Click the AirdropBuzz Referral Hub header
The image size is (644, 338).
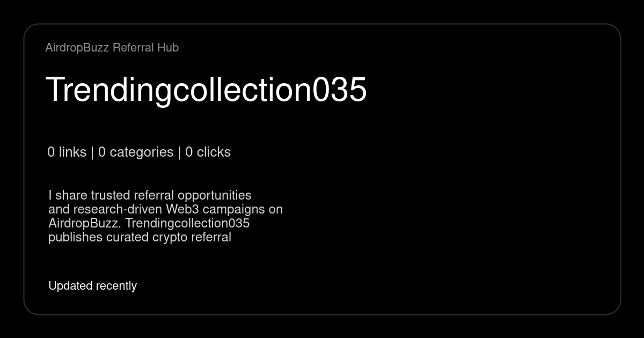(112, 48)
